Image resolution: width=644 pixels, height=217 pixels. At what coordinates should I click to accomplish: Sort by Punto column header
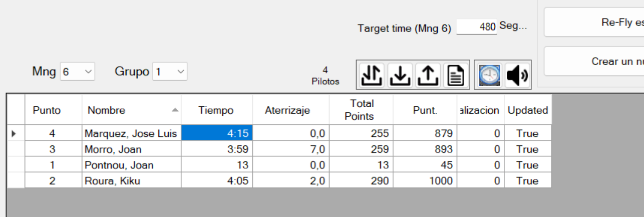pos(47,110)
